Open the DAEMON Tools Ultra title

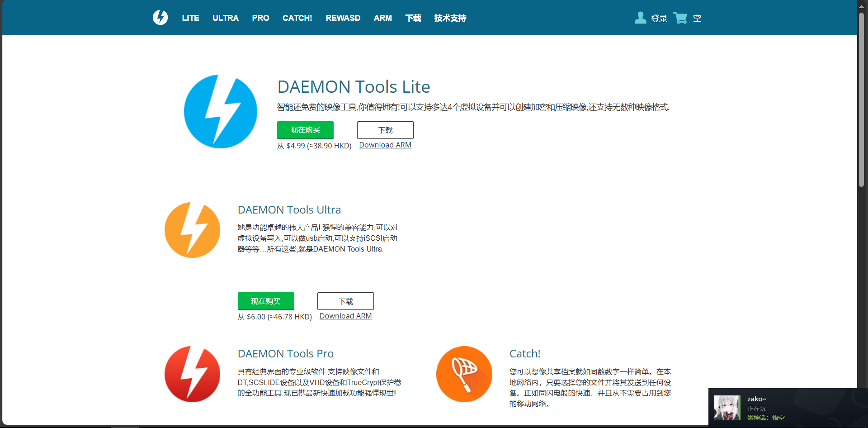point(289,210)
